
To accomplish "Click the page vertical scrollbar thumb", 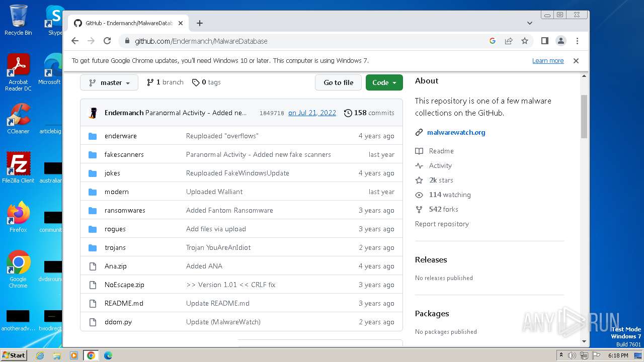I will pyautogui.click(x=584, y=116).
